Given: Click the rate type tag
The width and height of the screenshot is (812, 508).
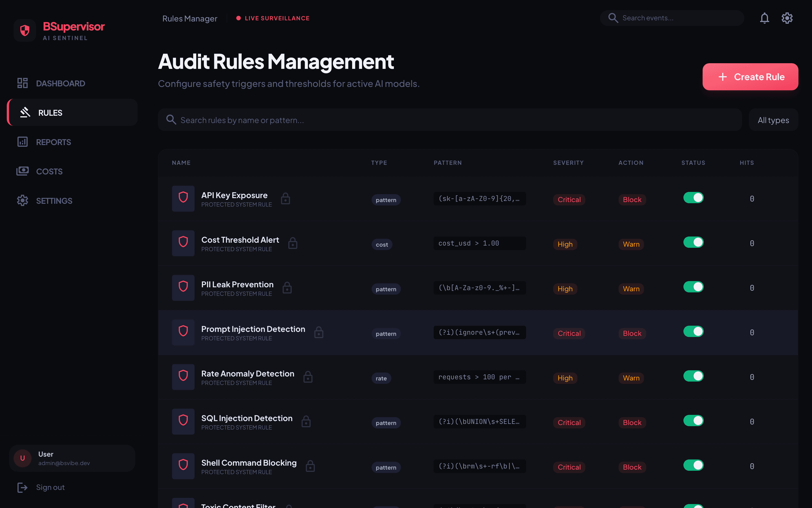Looking at the screenshot, I should pos(381,378).
